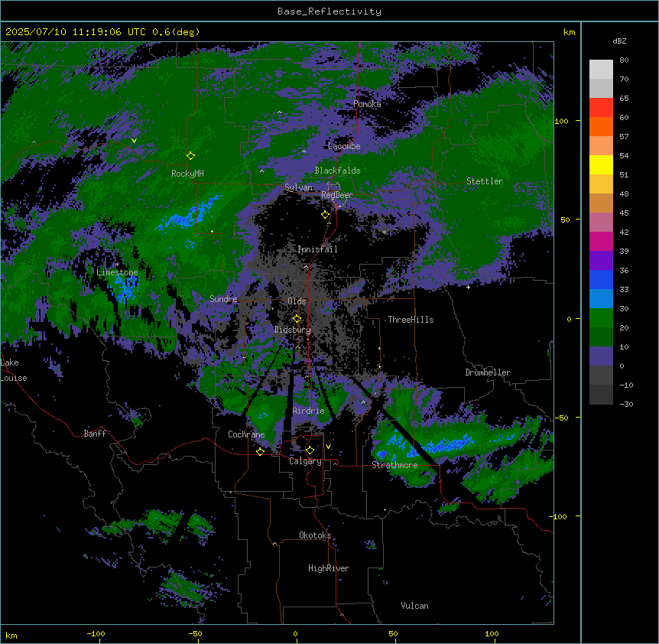659x644 pixels.
Task: Click the ThreeHills label
Action: point(411,320)
